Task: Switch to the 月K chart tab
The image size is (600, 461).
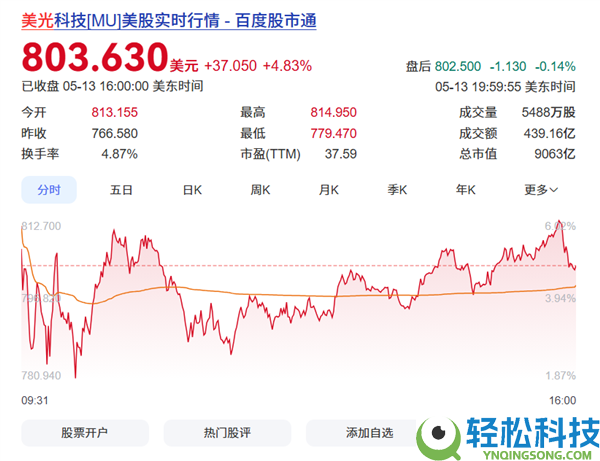Action: [329, 190]
